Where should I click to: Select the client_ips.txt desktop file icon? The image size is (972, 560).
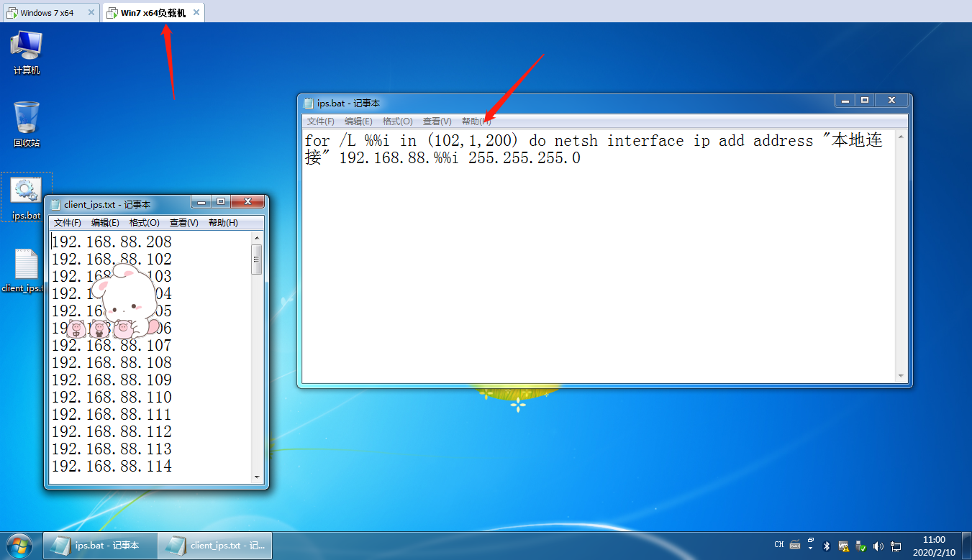25,271
